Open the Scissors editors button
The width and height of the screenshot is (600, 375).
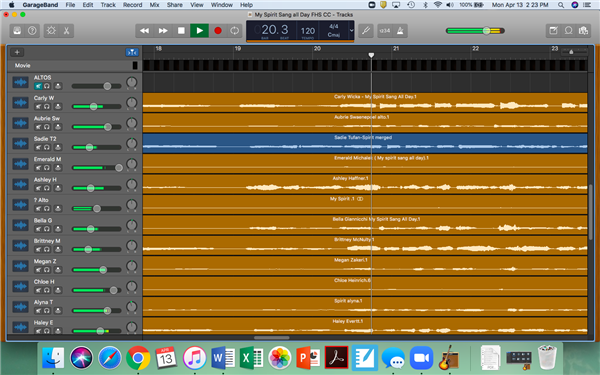[67, 31]
